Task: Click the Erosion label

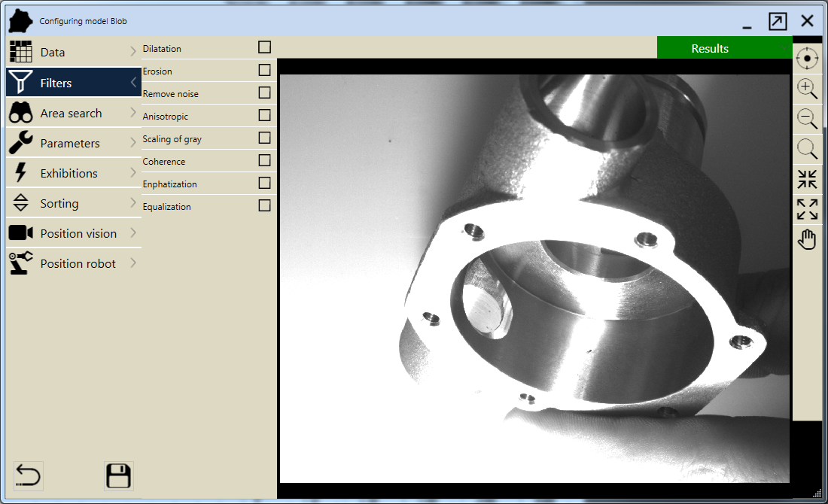Action: 157,71
